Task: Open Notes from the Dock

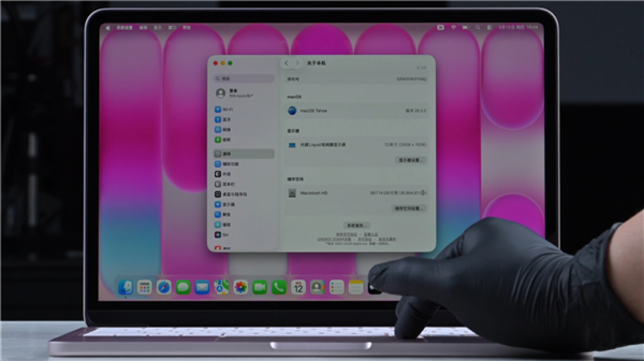Action: [x=356, y=287]
